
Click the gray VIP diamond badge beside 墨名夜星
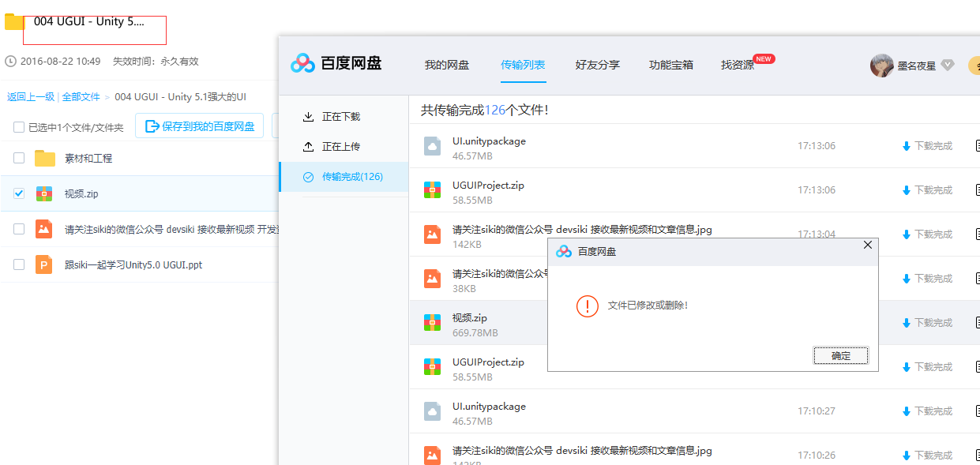pyautogui.click(x=948, y=66)
